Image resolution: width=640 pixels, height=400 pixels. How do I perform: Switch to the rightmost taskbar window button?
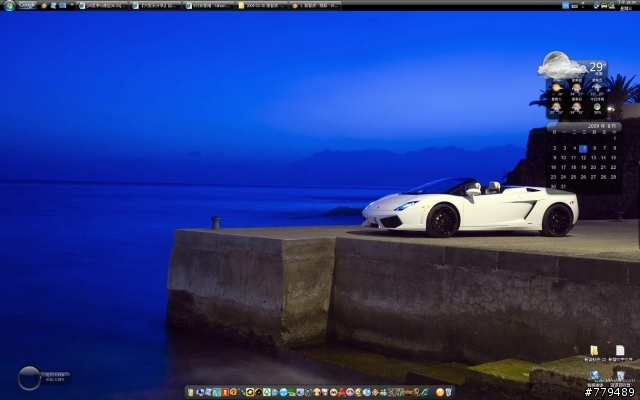pos(315,5)
